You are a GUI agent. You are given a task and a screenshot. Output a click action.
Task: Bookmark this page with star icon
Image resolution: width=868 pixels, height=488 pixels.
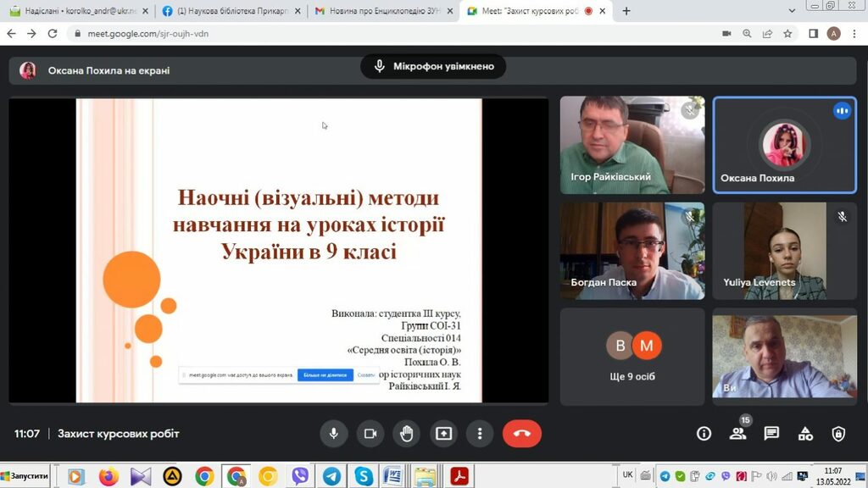pyautogui.click(x=787, y=34)
